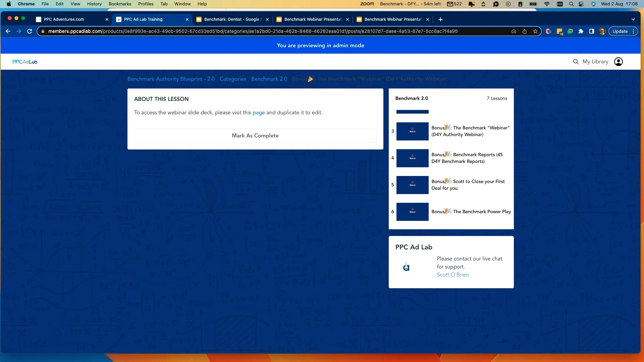The width and height of the screenshot is (644, 362).
Task: Open lesson The Benchmark Power Play
Action: click(x=451, y=212)
